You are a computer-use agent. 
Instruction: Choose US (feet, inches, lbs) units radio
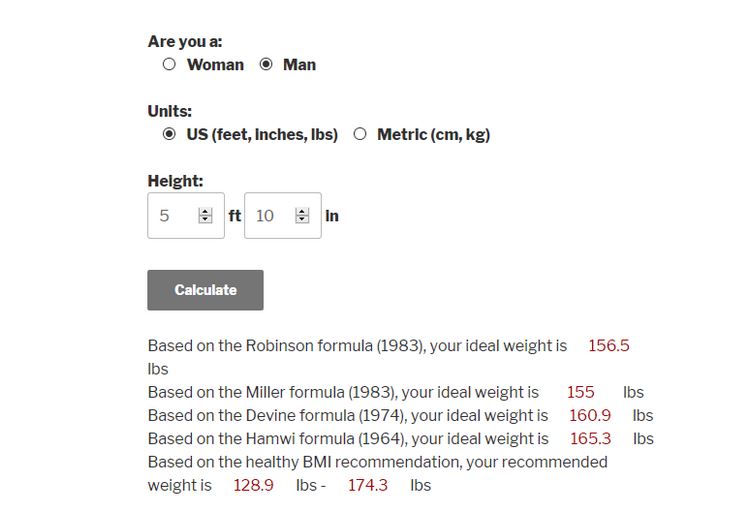coord(169,134)
